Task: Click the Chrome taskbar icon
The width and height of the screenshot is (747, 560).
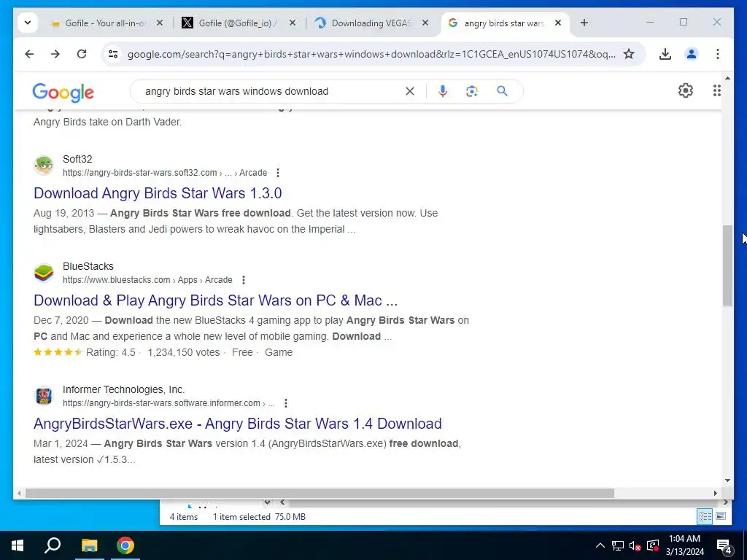Action: (x=125, y=545)
